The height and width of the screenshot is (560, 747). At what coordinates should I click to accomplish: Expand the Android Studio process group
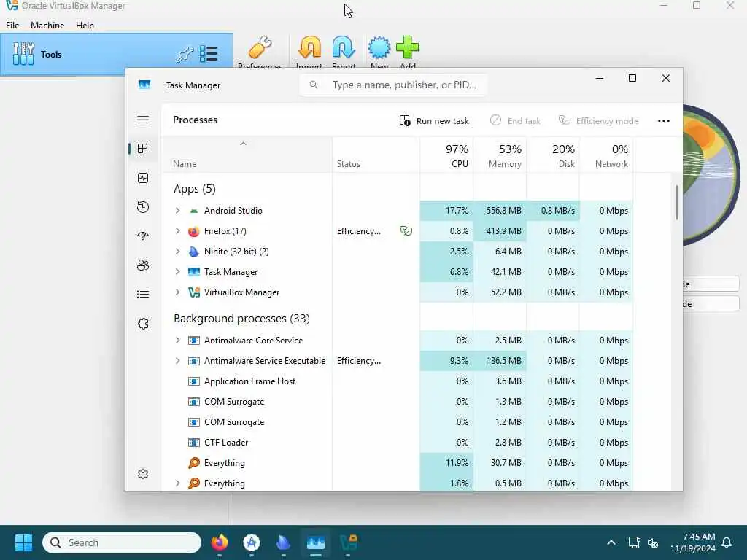pos(178,211)
